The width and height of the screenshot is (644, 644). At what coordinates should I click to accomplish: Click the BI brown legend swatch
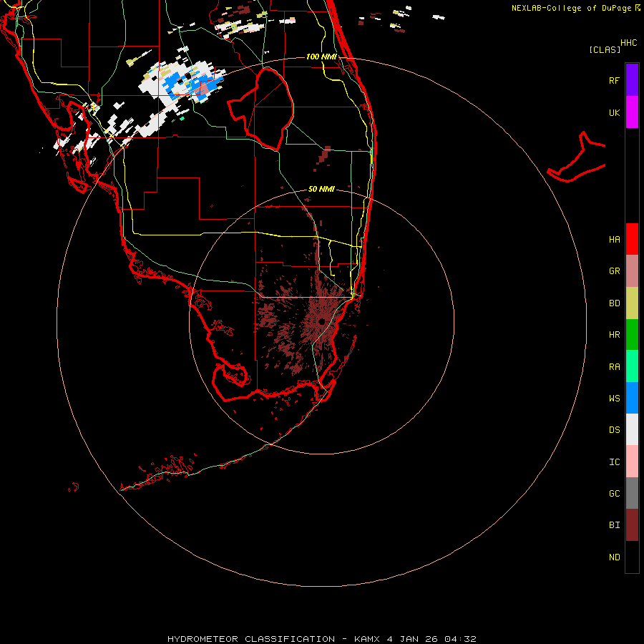tap(632, 525)
